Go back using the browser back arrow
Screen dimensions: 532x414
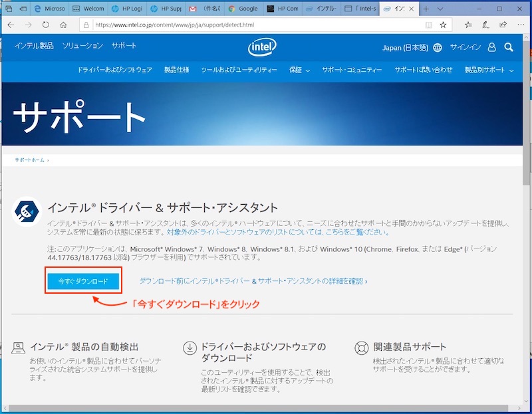click(x=11, y=25)
